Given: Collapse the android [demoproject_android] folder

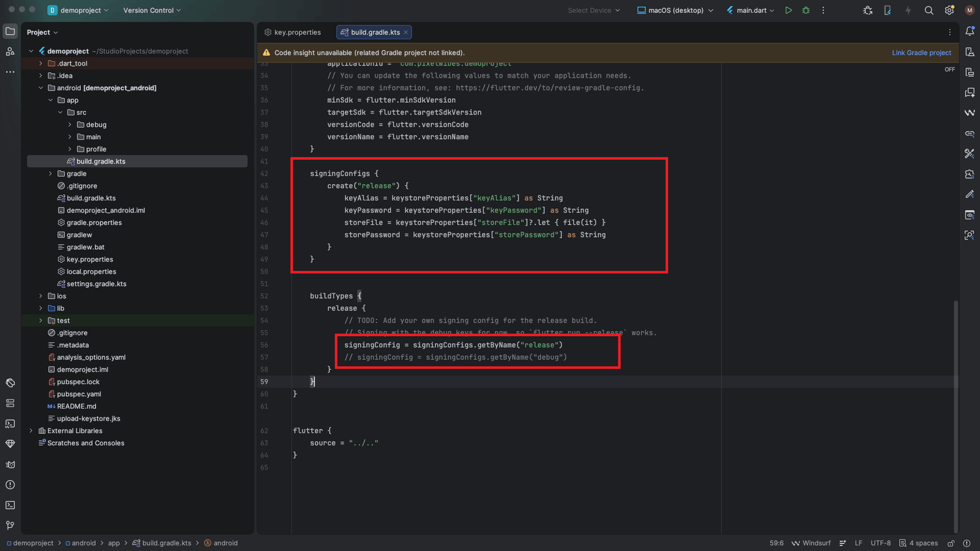Looking at the screenshot, I should coord(41,88).
